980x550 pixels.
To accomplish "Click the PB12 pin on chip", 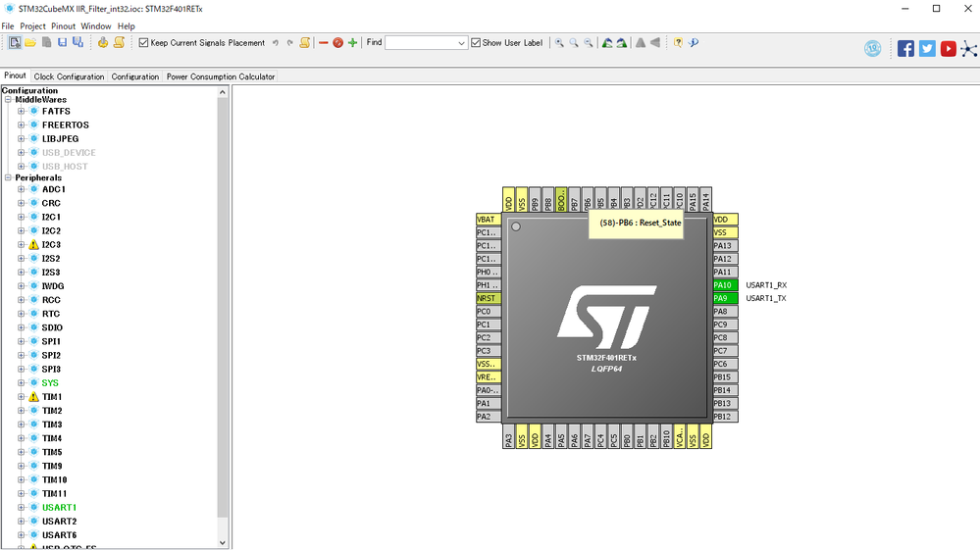I will [x=725, y=417].
